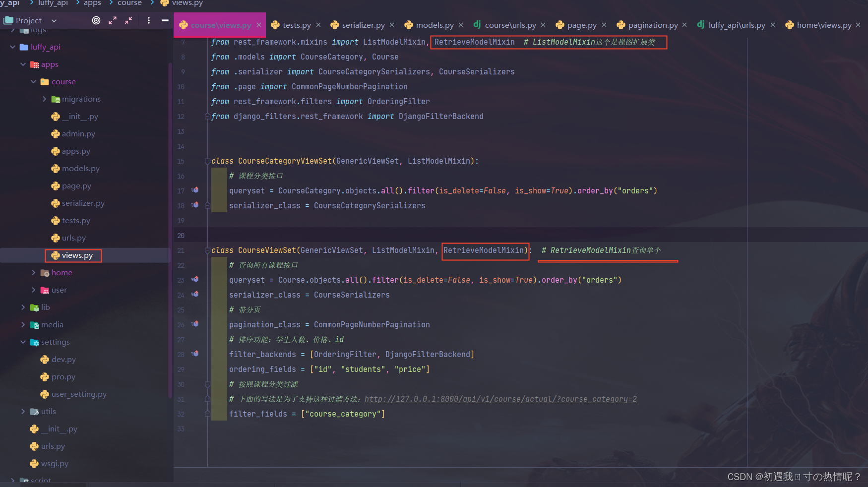Screen dimensions: 868x487
Task: Hide the Project tool window
Action: coord(165,20)
